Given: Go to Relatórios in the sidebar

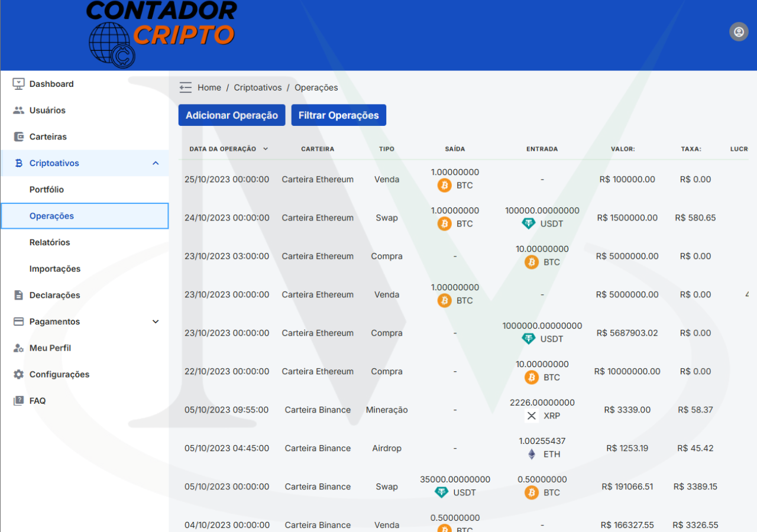Looking at the screenshot, I should [50, 242].
